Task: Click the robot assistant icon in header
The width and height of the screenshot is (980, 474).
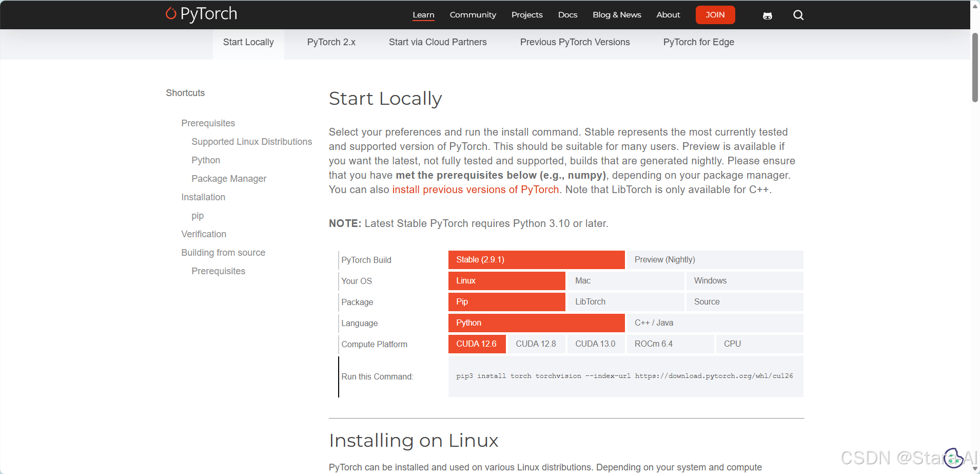Action: point(768,15)
